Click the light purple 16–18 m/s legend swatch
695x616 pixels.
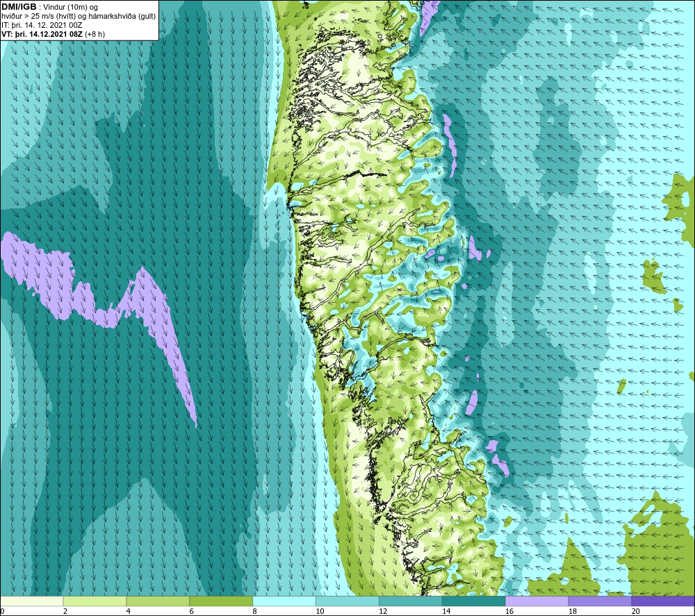[x=537, y=601]
